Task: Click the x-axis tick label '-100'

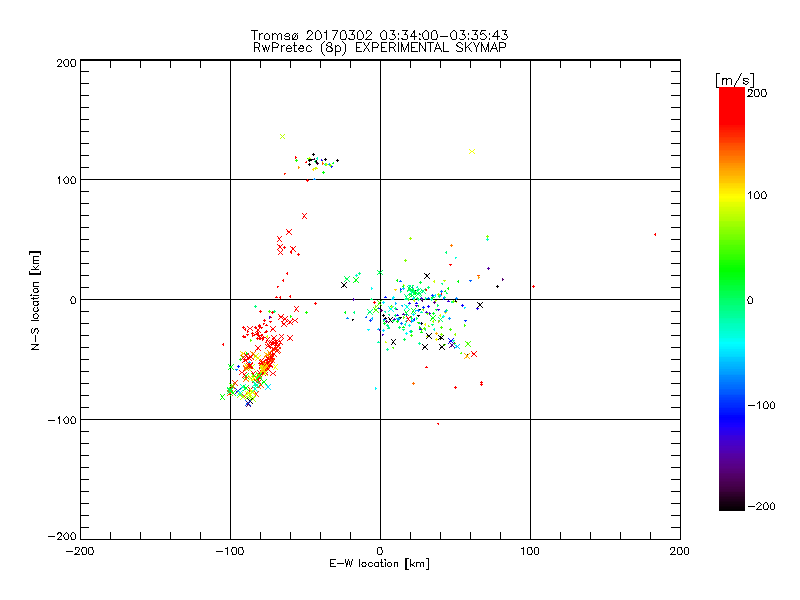Action: tap(230, 551)
